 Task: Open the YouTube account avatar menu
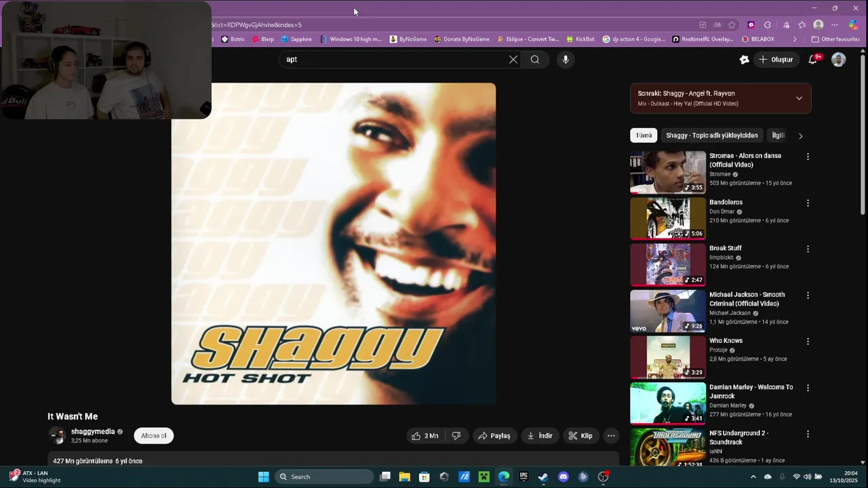(839, 60)
